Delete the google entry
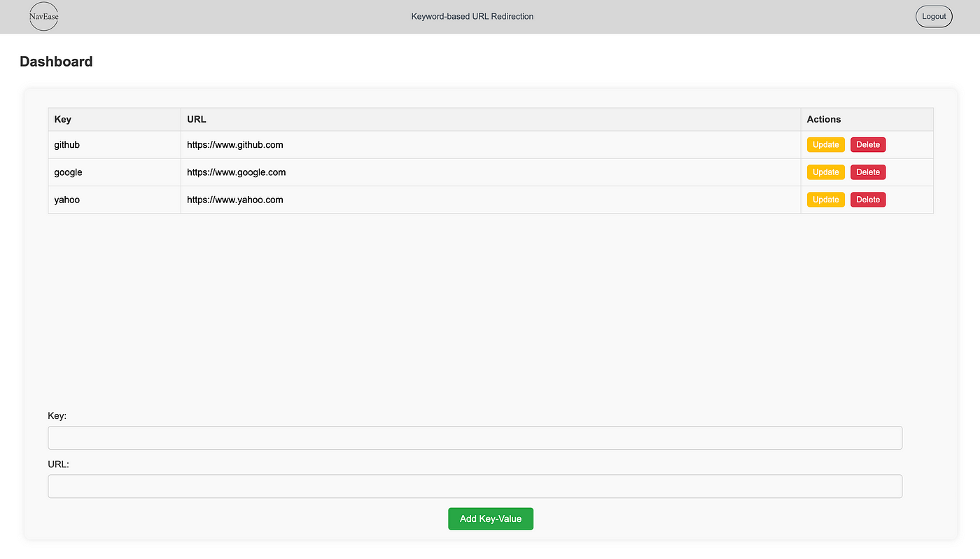 [x=868, y=172]
